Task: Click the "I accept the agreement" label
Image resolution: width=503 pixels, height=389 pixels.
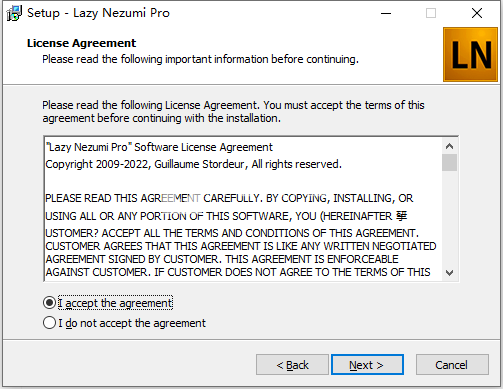Action: tap(115, 303)
